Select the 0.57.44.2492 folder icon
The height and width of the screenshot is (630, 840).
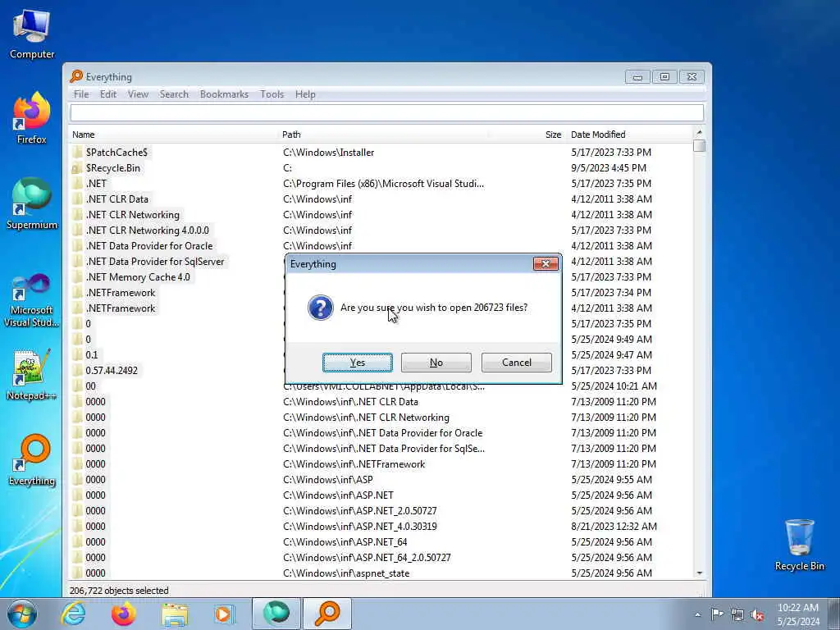click(x=77, y=371)
